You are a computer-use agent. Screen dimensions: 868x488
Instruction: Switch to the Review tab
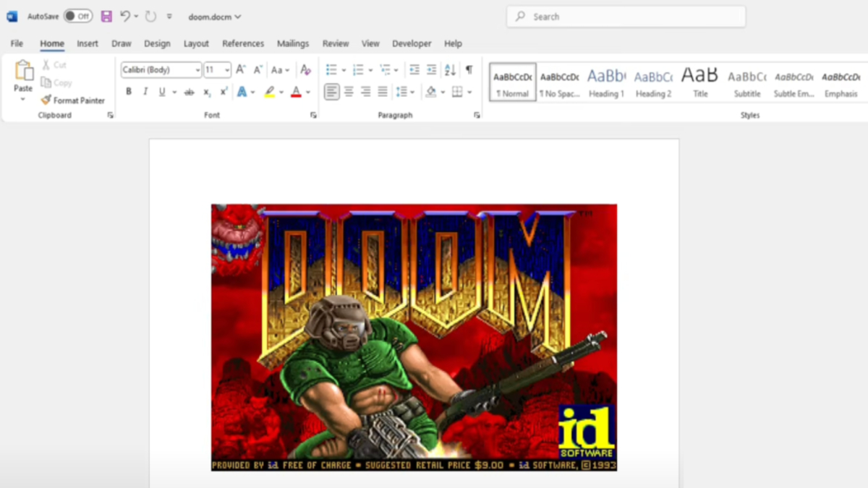point(336,43)
